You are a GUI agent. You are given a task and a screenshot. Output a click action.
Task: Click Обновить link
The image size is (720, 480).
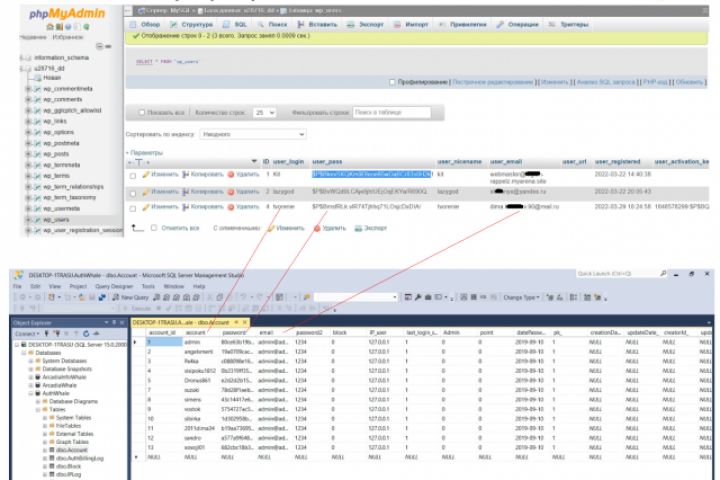(x=689, y=82)
